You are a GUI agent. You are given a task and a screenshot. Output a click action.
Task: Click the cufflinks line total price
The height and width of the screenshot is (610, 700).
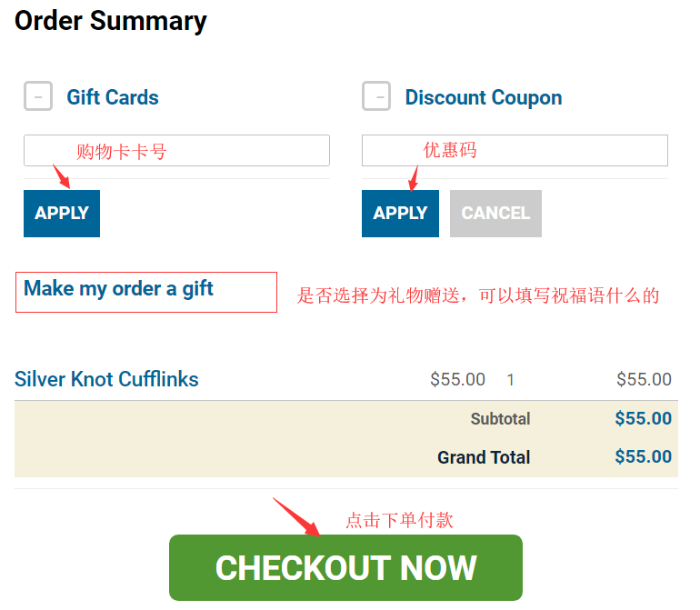pos(644,380)
